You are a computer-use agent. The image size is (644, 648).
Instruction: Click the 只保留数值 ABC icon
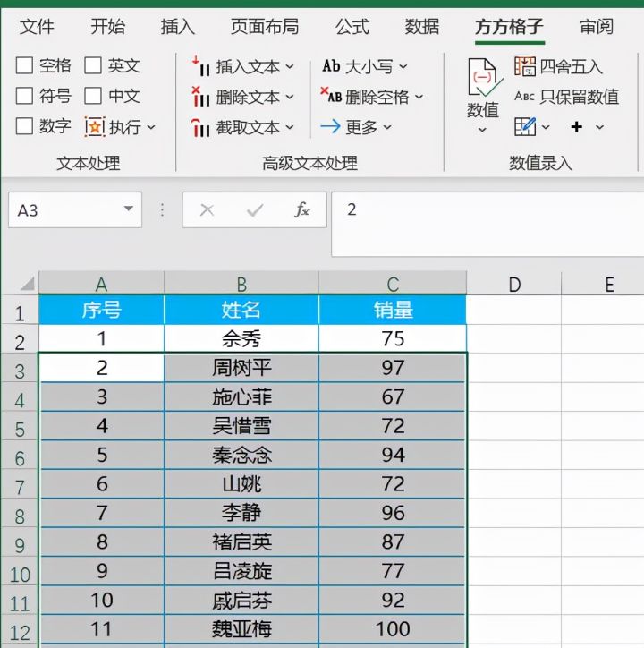coord(525,97)
